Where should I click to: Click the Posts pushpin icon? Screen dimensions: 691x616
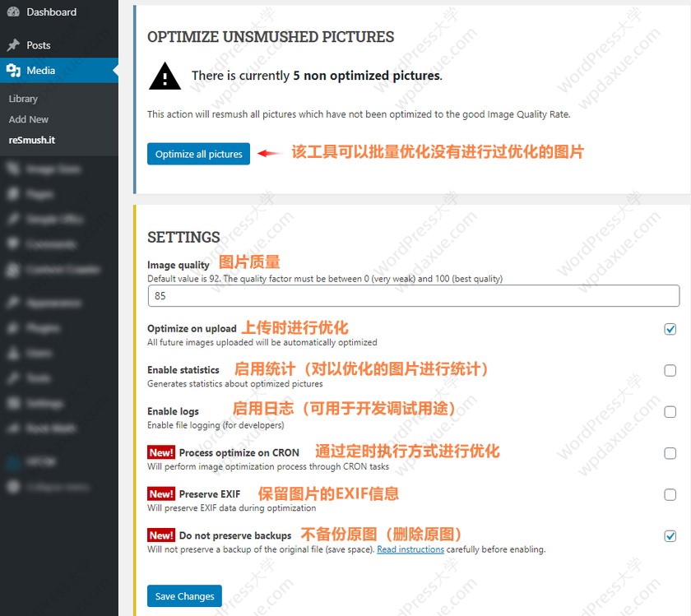13,45
